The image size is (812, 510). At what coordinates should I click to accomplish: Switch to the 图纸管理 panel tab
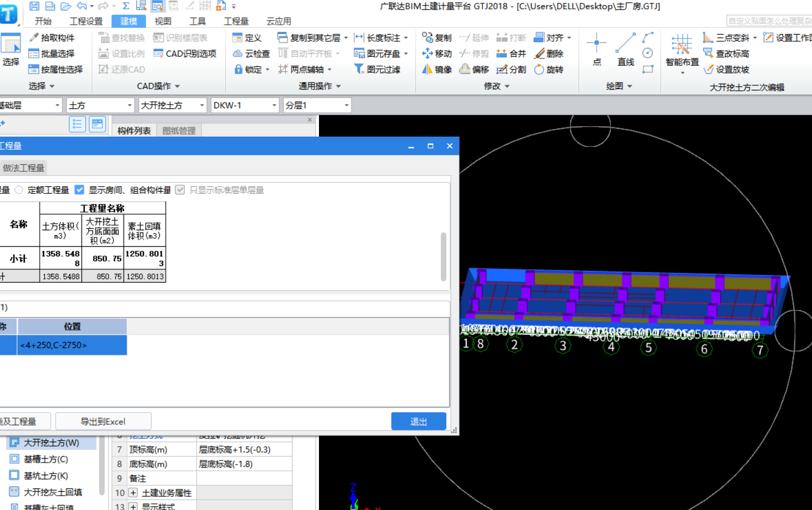pyautogui.click(x=179, y=131)
